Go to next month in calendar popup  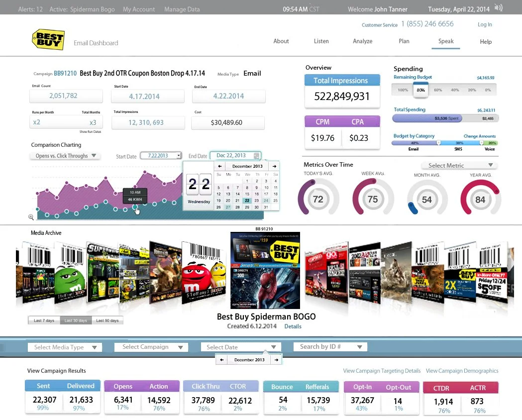pos(274,166)
